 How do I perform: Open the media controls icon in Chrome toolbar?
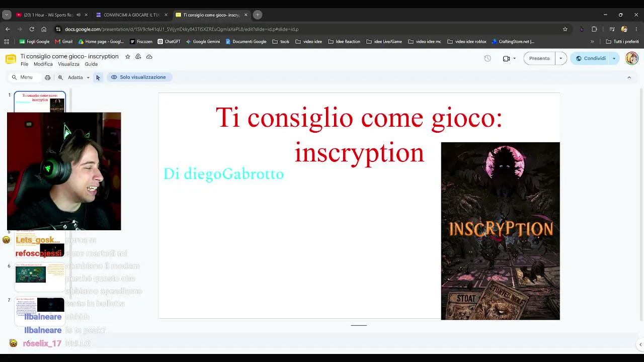612,29
